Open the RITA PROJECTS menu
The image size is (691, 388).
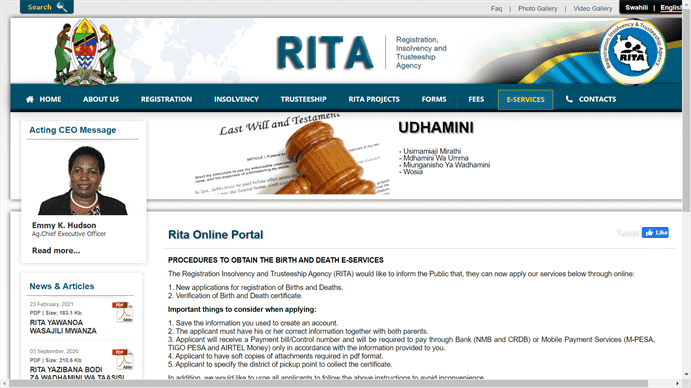tap(374, 99)
